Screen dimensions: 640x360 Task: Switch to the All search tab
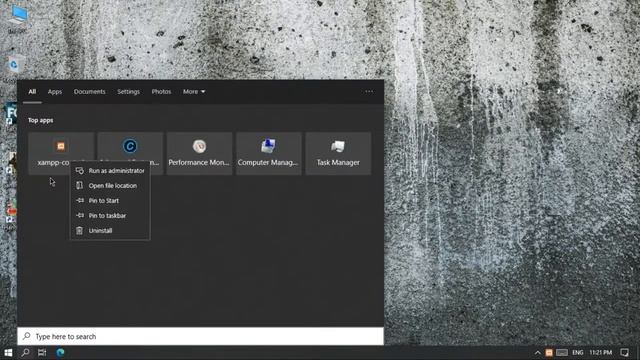click(x=32, y=92)
